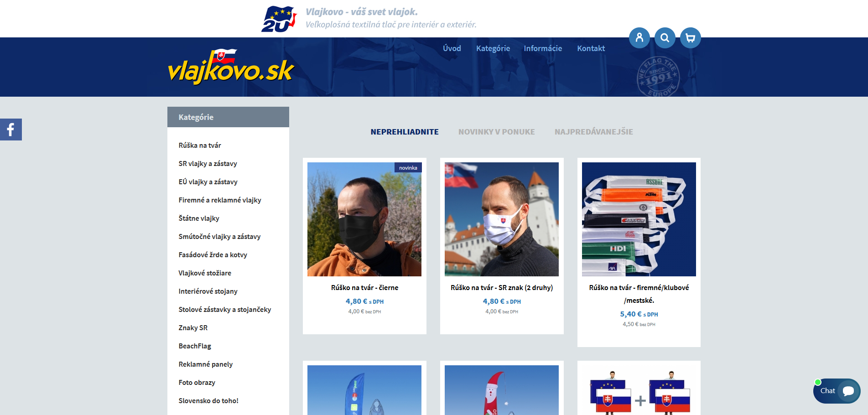Click the Santa-shaped flag product image
This screenshot has height=415, width=868.
(x=502, y=390)
